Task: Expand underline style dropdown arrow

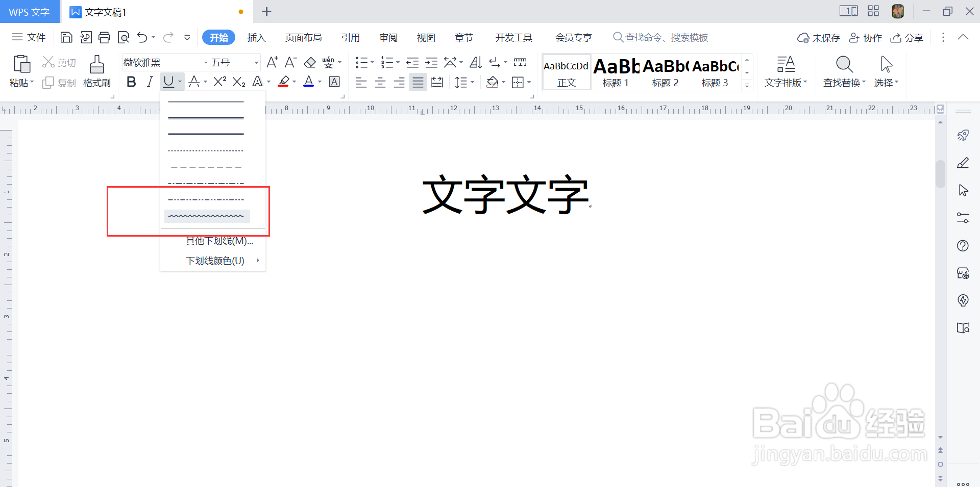Action: (180, 82)
